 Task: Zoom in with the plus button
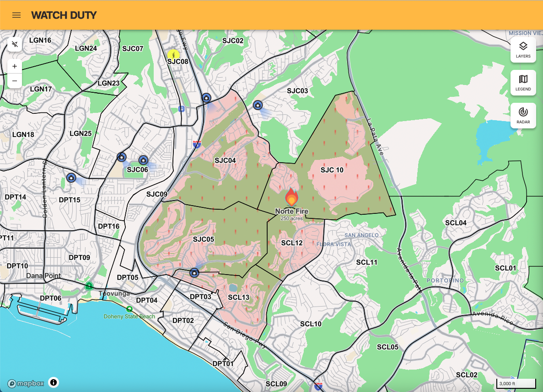tap(15, 66)
